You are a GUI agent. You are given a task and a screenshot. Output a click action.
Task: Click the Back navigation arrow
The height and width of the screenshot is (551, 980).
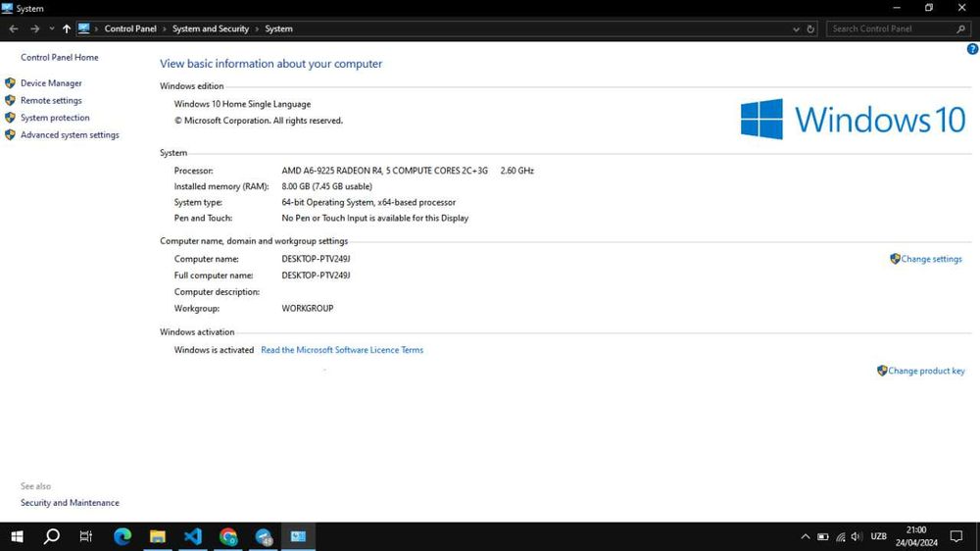(14, 28)
